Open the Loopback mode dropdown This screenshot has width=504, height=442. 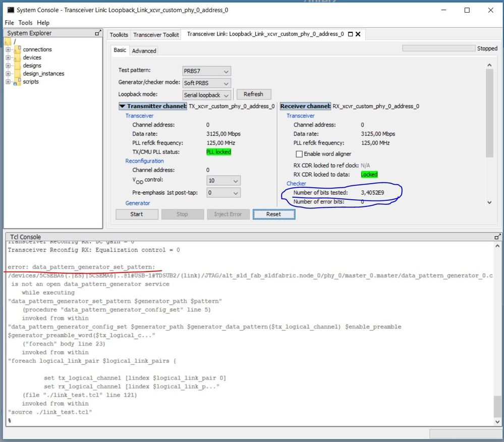tap(206, 95)
